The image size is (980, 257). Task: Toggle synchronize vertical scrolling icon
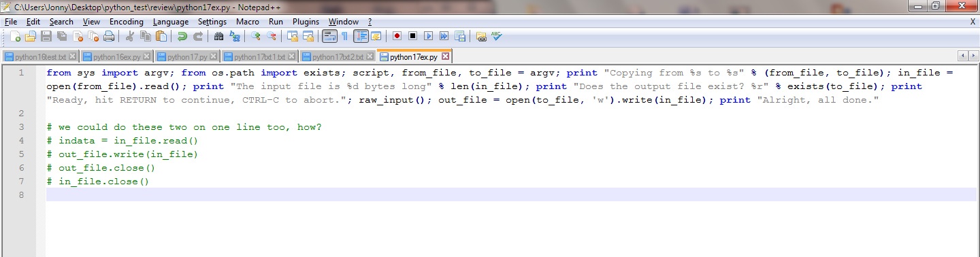pyautogui.click(x=293, y=36)
